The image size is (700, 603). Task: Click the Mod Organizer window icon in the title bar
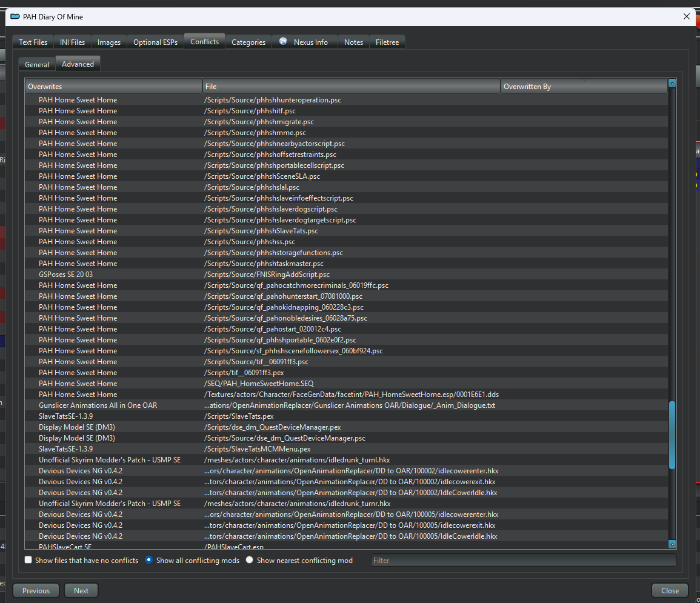(15, 16)
